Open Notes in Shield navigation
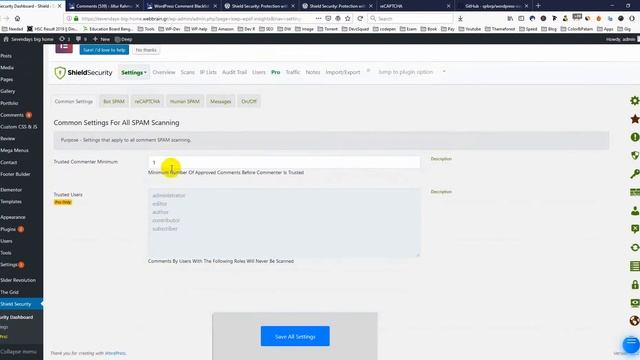 pos(313,72)
